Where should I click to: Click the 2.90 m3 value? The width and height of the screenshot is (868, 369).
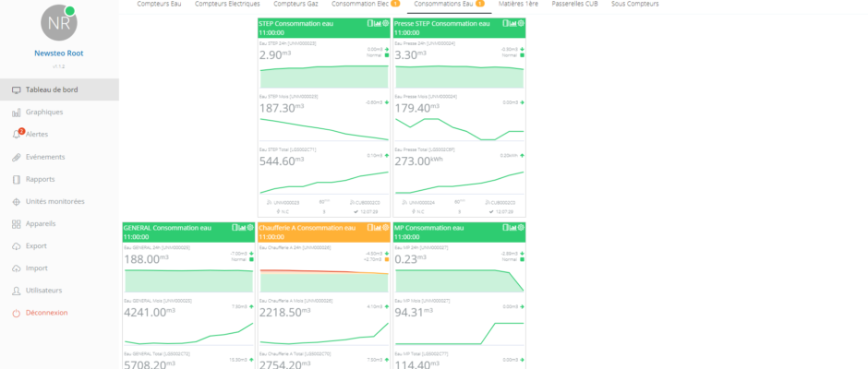(275, 55)
